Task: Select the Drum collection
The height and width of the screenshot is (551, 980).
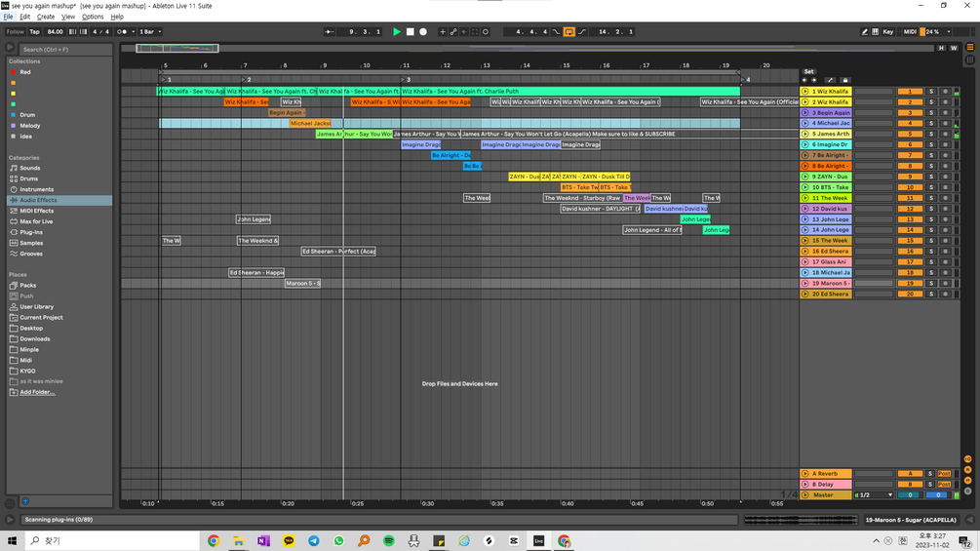Action: coord(27,115)
